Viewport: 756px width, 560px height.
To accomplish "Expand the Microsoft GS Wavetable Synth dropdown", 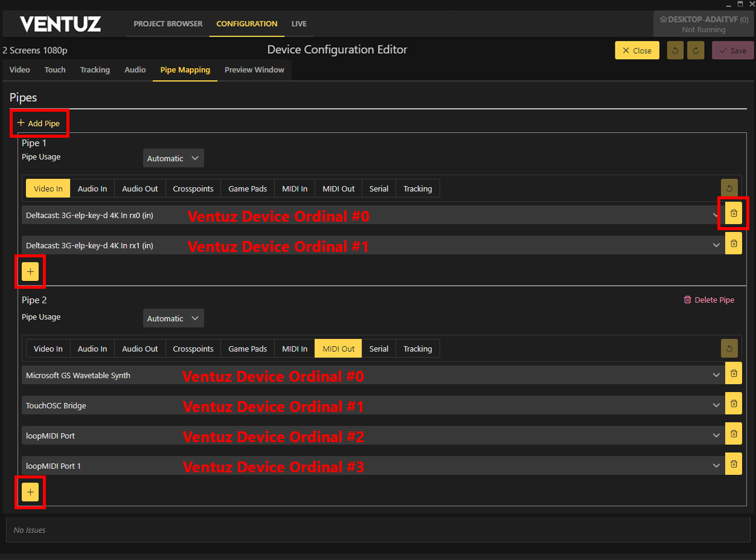I will tap(716, 375).
